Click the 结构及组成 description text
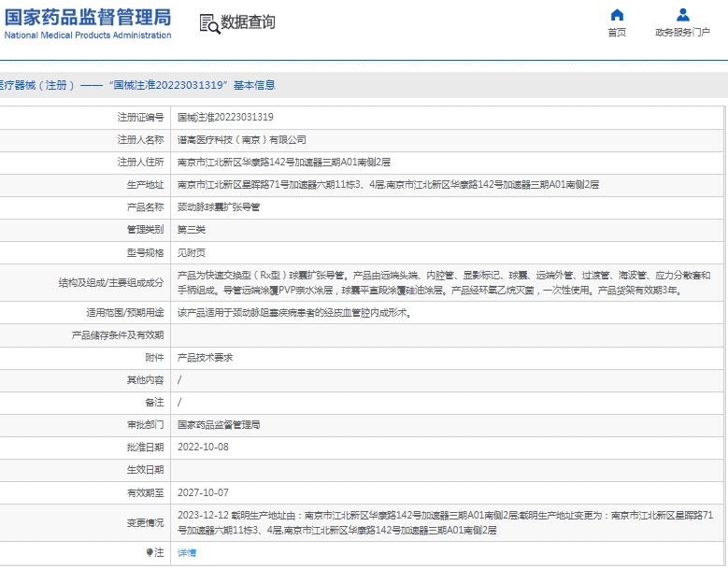Screen dimensions: 728x569 (x=444, y=283)
